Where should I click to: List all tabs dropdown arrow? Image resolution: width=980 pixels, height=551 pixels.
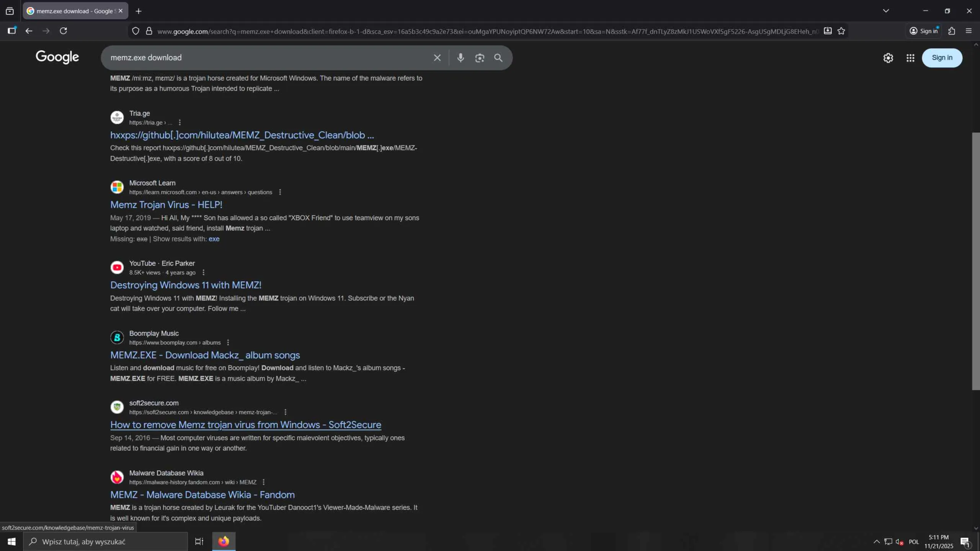point(886,11)
